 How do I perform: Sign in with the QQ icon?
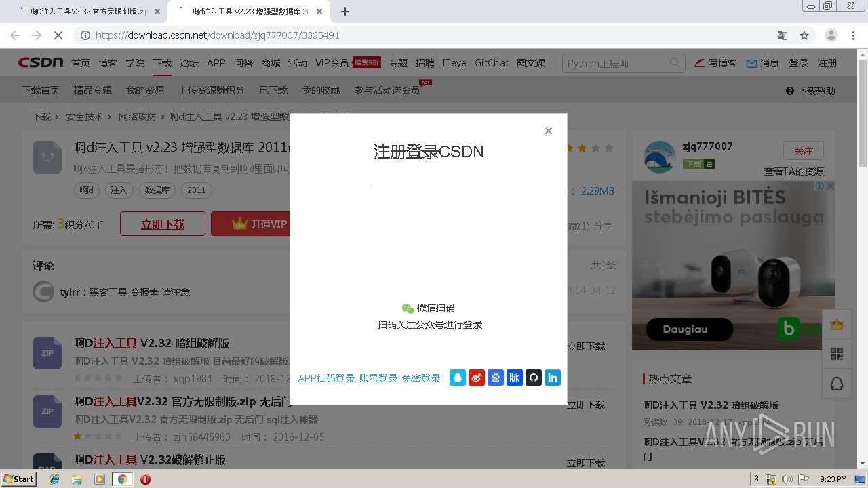point(458,378)
